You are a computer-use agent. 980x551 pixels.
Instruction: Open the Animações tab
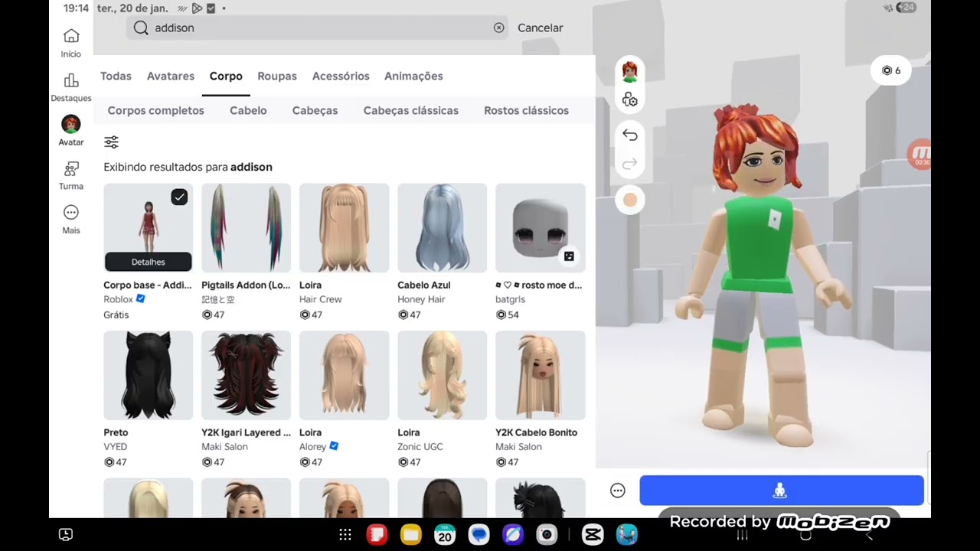pos(413,76)
